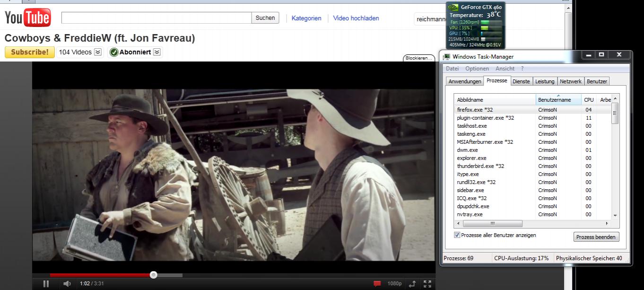
Task: Expand the Abonniert dropdown arrow
Action: tap(157, 52)
